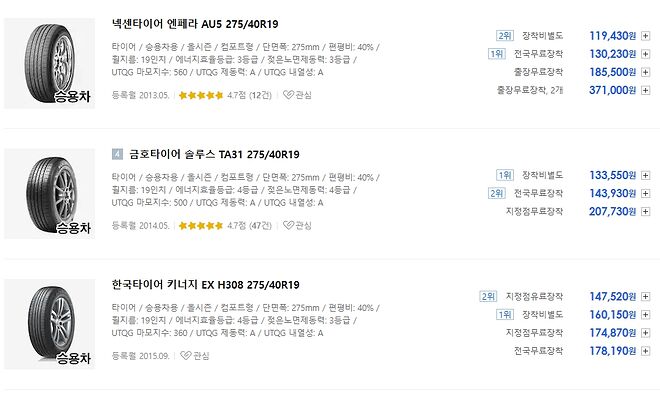Expand plus icon beside 371,000원 price
Screen dimensions: 660x396
(645, 90)
